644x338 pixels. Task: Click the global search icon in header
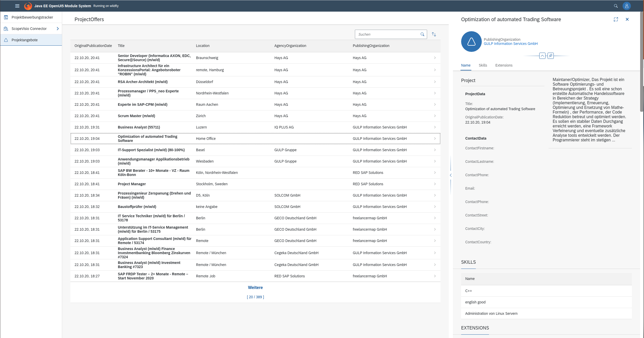[x=616, y=6]
